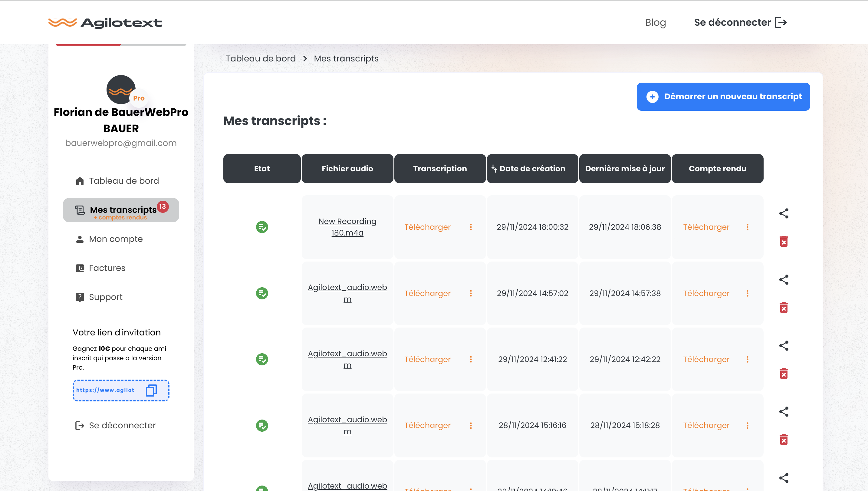
Task: Click status icon of 15:16:16 transcript
Action: [262, 426]
